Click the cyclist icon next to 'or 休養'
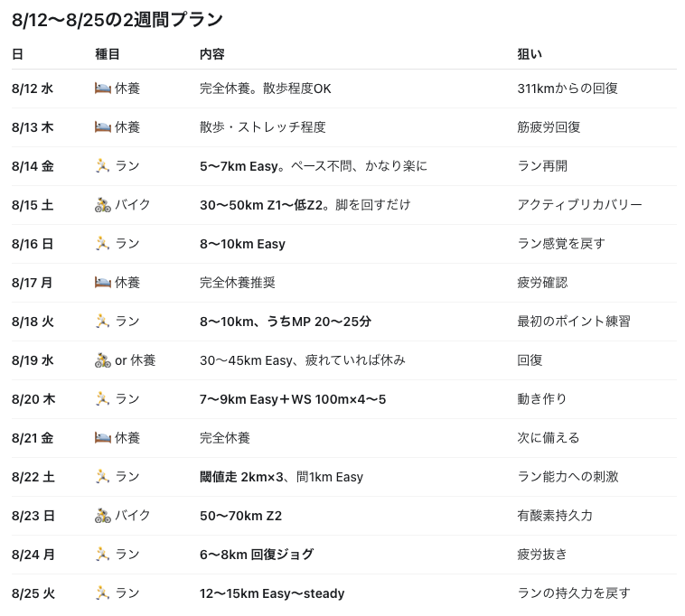 coord(103,360)
